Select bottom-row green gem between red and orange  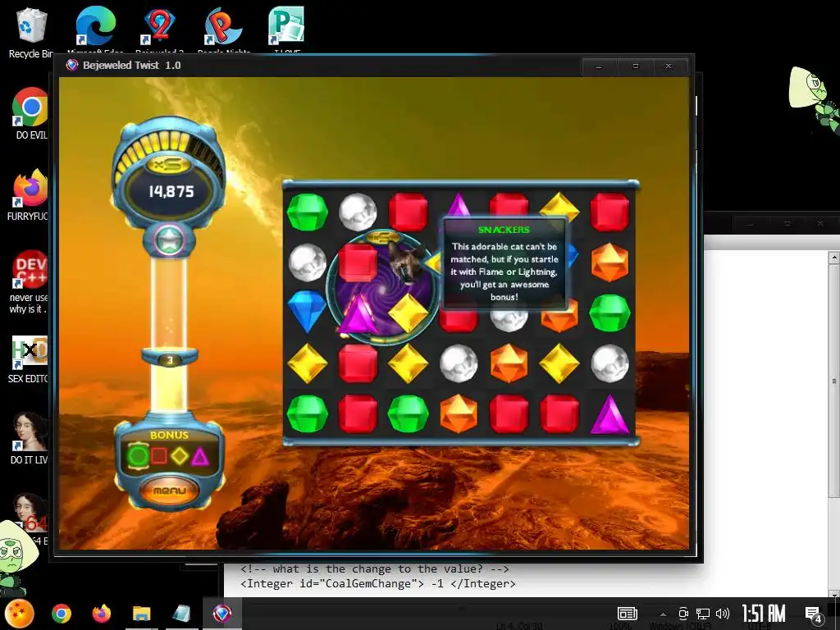[408, 413]
